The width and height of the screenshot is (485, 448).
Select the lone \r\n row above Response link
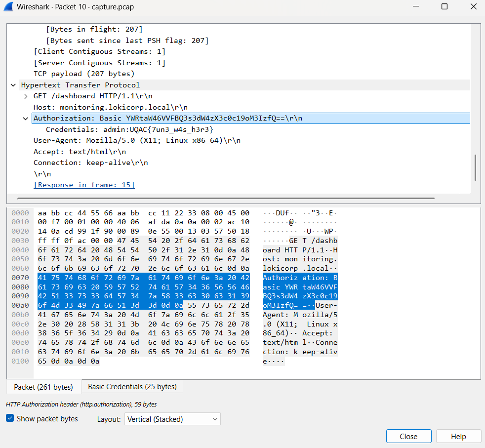[42, 174]
